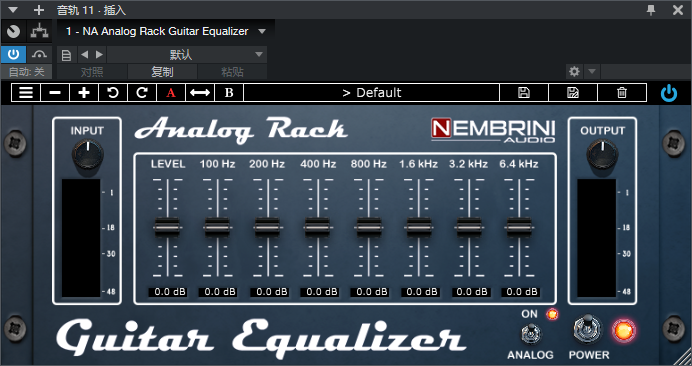Click the 对照 compare button
This screenshot has width=692, height=366.
pyautogui.click(x=92, y=72)
